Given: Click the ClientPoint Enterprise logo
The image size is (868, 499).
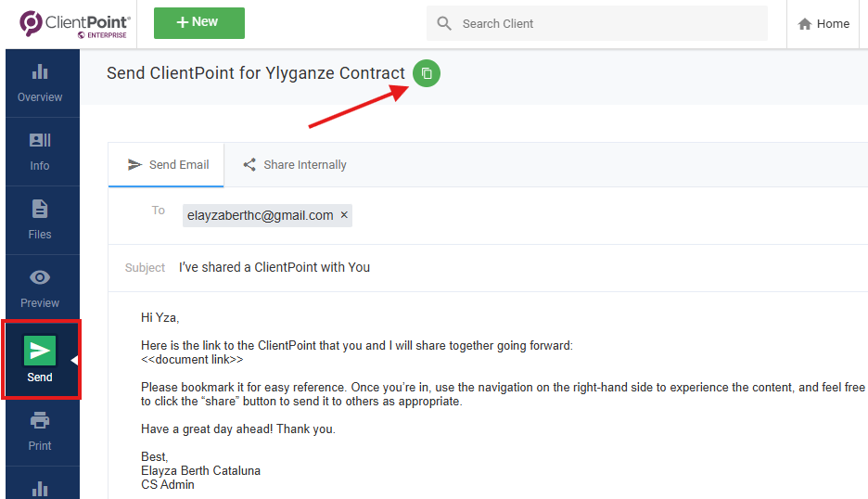Looking at the screenshot, I should [75, 24].
